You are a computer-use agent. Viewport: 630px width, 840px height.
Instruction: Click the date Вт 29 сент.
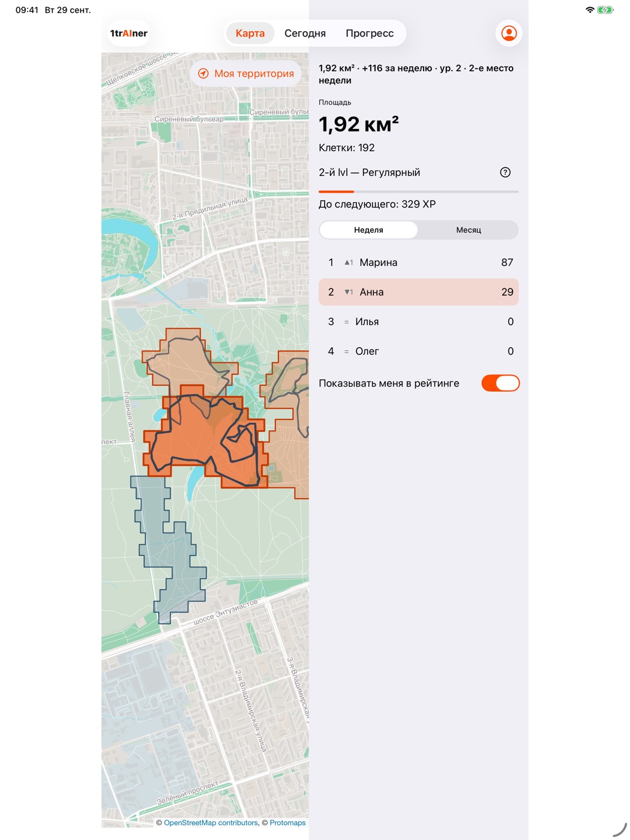coord(68,10)
